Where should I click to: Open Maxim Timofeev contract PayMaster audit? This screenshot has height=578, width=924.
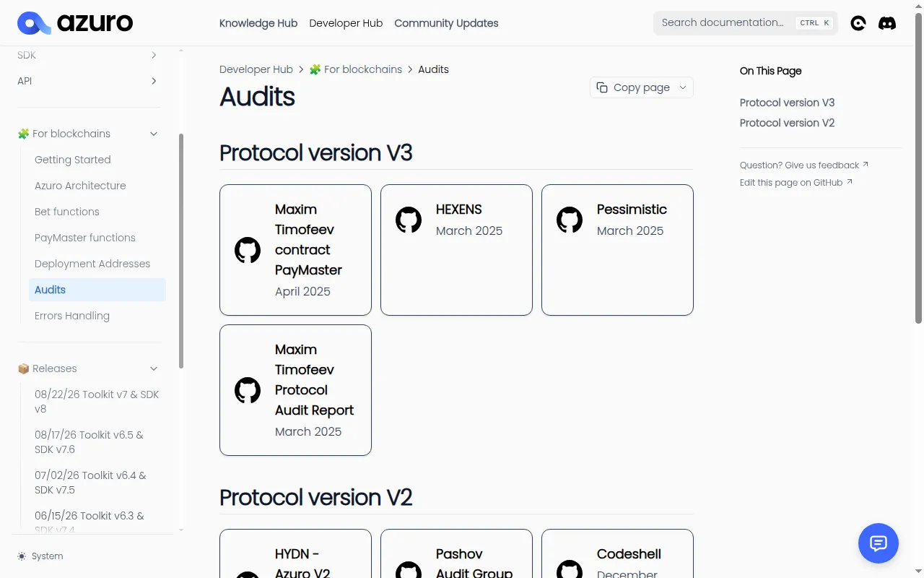(295, 250)
